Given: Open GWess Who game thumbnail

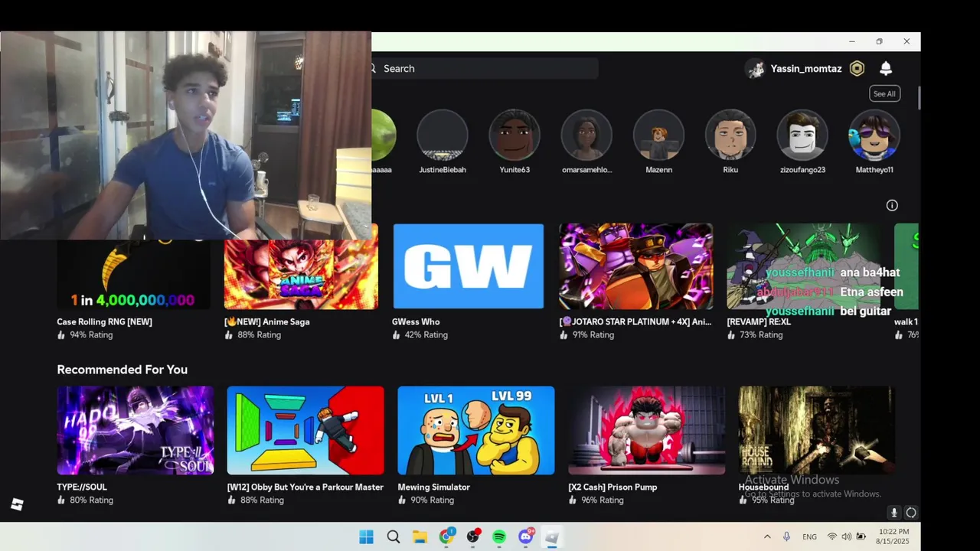Looking at the screenshot, I should tap(469, 266).
